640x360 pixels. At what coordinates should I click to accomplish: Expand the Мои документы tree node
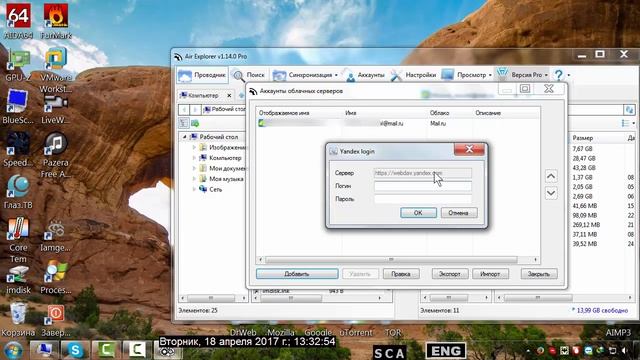(x=194, y=169)
